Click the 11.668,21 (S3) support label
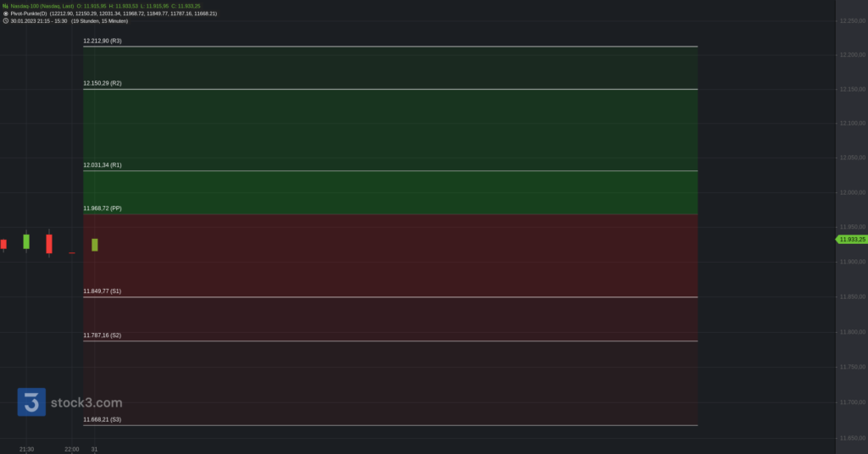 coord(102,419)
